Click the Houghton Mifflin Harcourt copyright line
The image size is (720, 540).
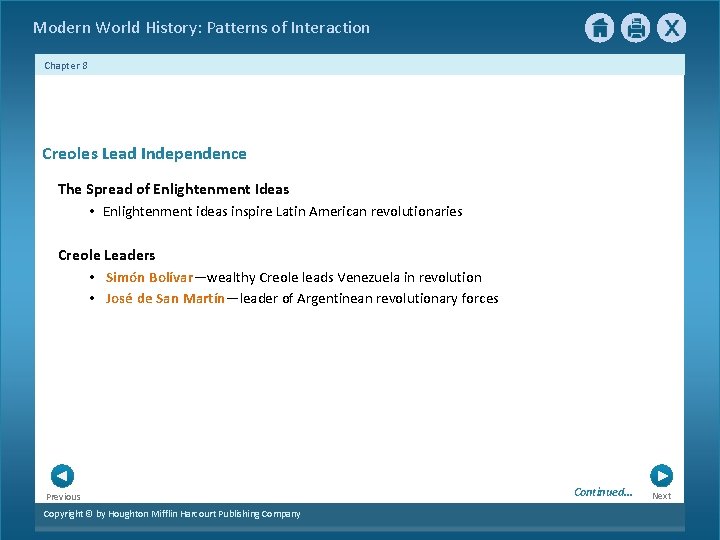[x=172, y=514]
